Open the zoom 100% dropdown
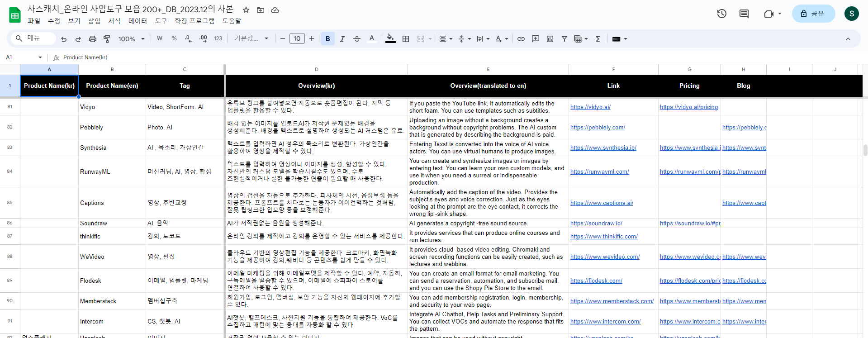Viewport: 868px width, 338px height. coord(131,39)
